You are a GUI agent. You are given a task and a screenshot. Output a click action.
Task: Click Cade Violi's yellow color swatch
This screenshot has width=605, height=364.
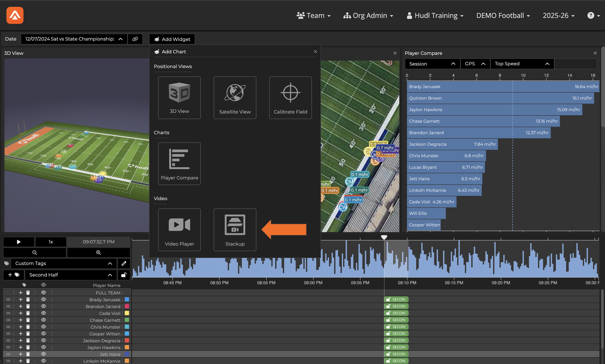click(x=127, y=313)
